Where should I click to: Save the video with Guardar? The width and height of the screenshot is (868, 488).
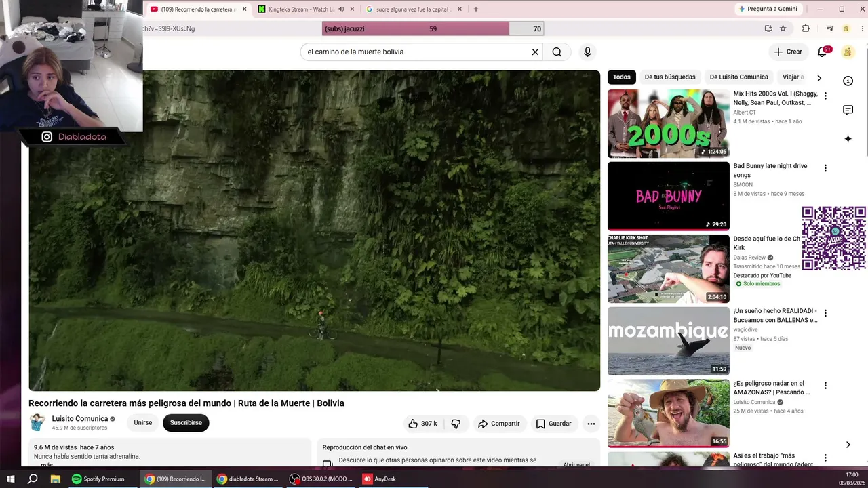(x=554, y=424)
